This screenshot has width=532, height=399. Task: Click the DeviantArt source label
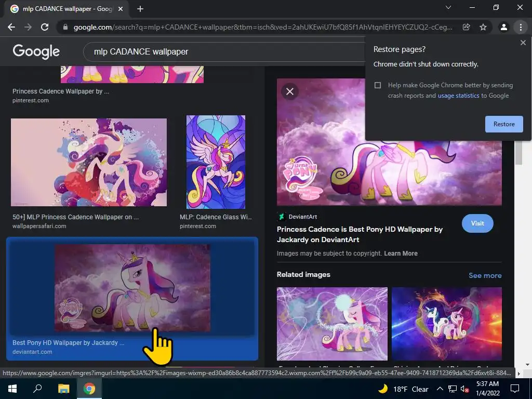(x=303, y=217)
